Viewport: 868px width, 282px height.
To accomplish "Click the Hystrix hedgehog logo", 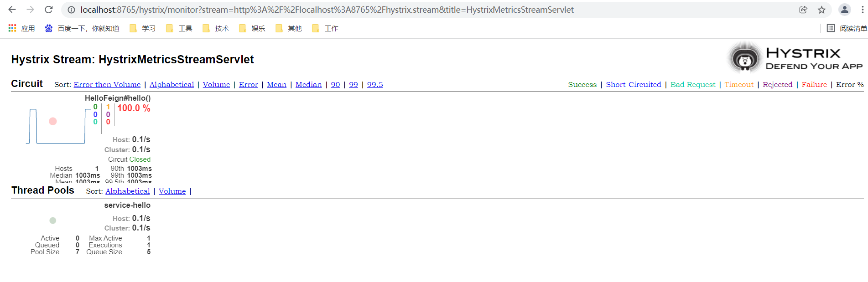I will click(x=745, y=58).
